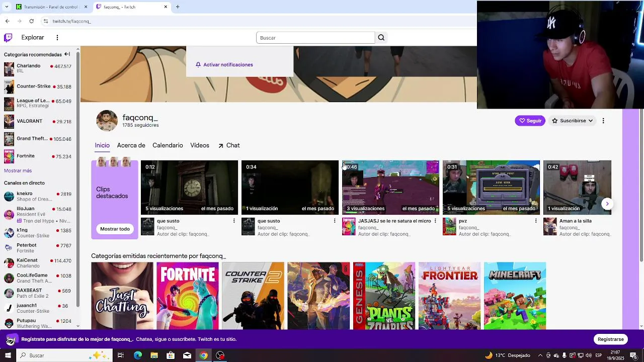Click the browser back arrow
The width and height of the screenshot is (644, 362).
click(7, 21)
